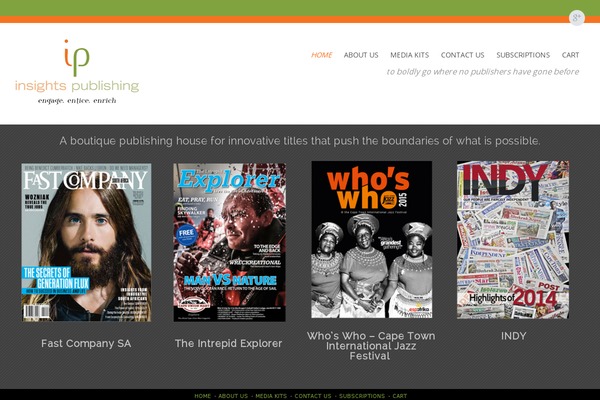The width and height of the screenshot is (600, 400).
Task: Open the Fast Company magazine cover
Action: [x=86, y=242]
